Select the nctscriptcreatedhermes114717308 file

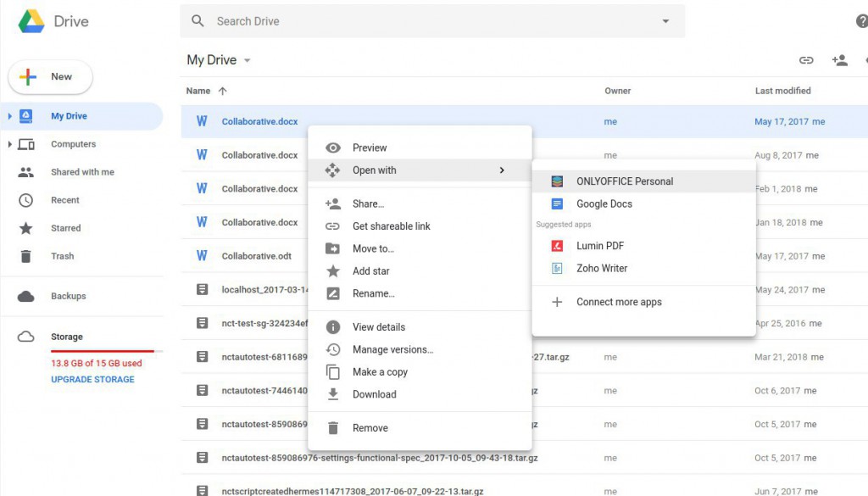pos(353,492)
